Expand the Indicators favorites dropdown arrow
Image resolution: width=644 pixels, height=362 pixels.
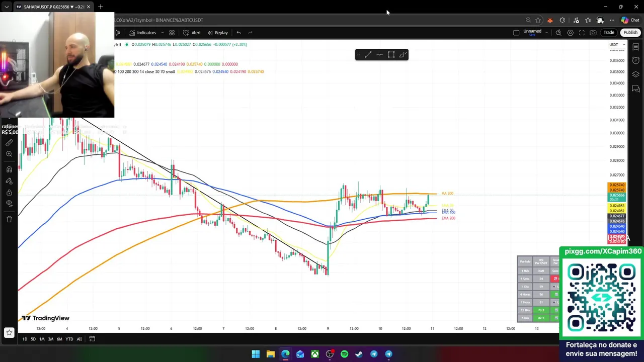[x=162, y=33]
